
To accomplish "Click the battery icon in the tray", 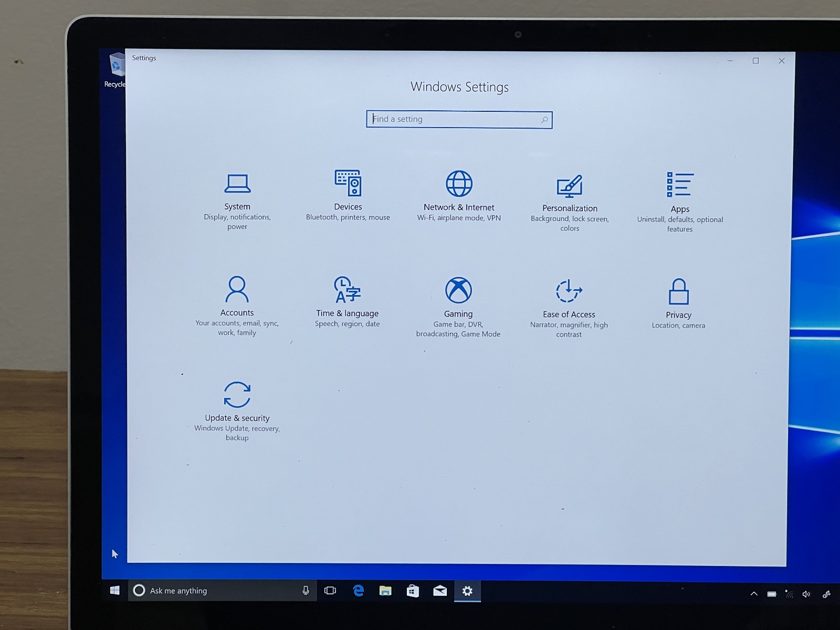I will [x=772, y=594].
